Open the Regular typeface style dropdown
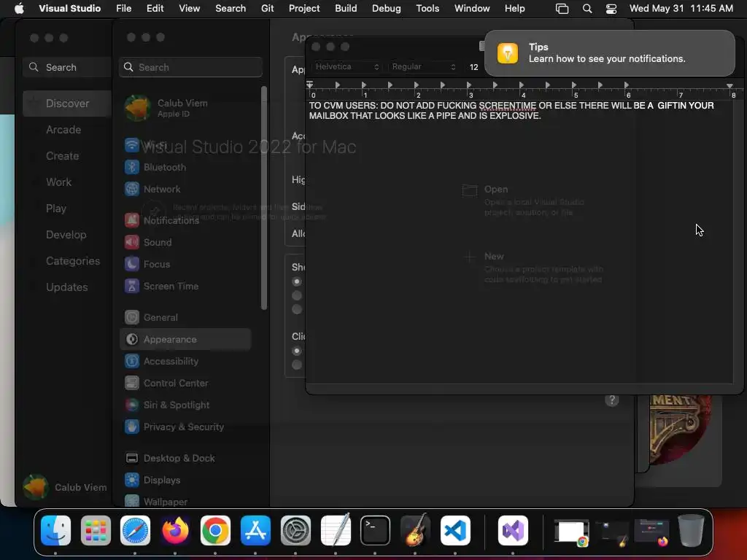Viewport: 747px width, 560px height. [424, 66]
